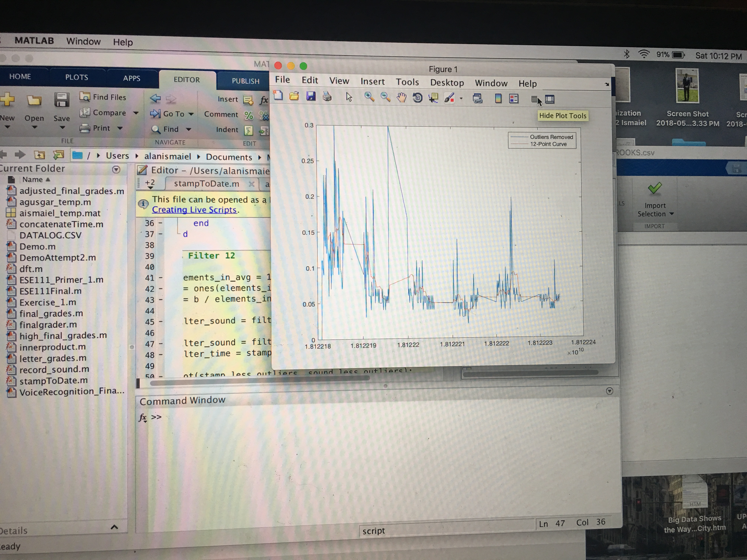Click the Print Figure icon
This screenshot has width=747, height=560.
pos(327,96)
